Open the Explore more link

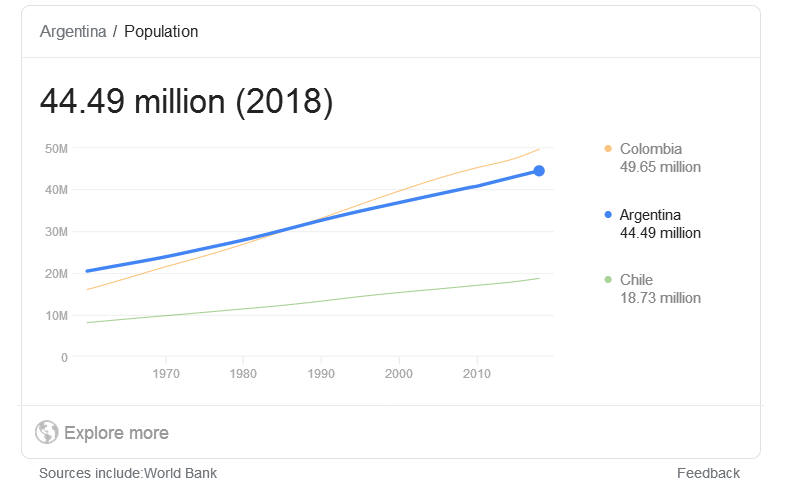[x=116, y=433]
